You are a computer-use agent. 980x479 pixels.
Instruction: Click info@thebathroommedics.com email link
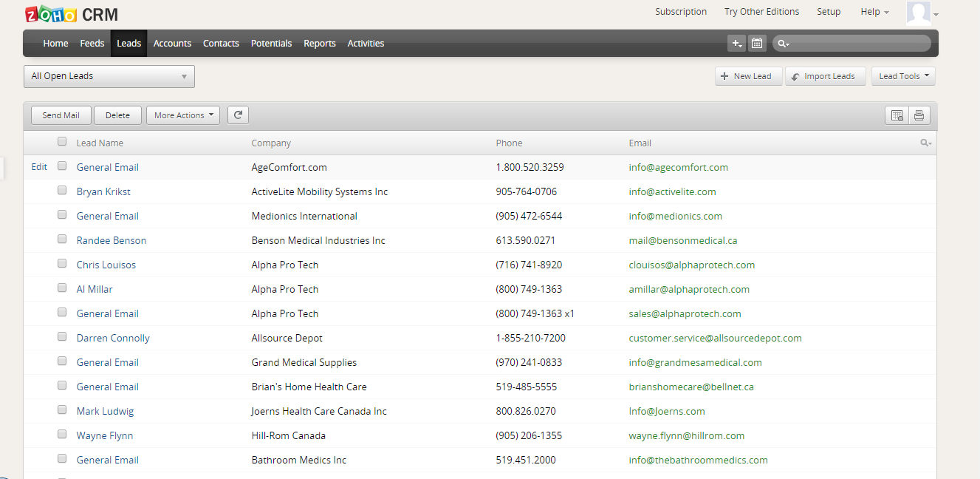click(698, 460)
